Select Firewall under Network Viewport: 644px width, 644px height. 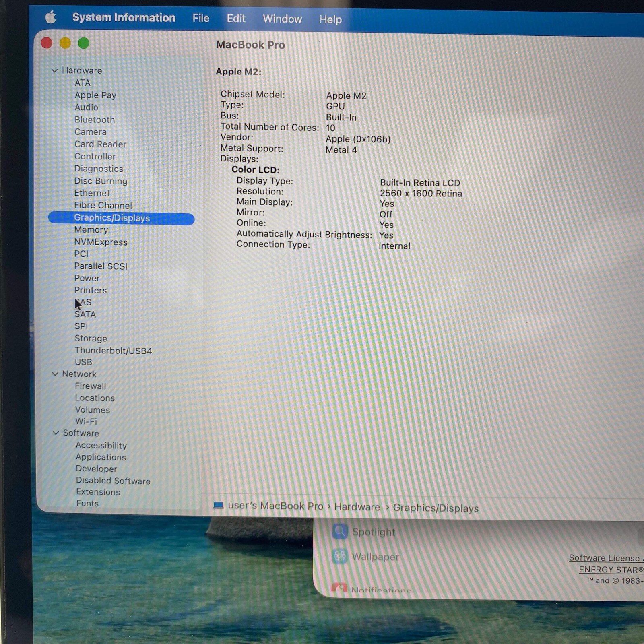tap(91, 386)
